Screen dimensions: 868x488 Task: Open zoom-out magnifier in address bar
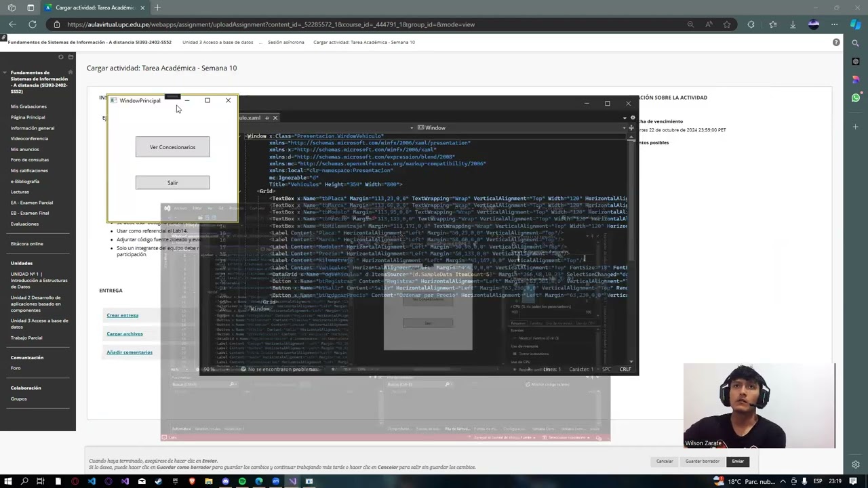point(690,24)
